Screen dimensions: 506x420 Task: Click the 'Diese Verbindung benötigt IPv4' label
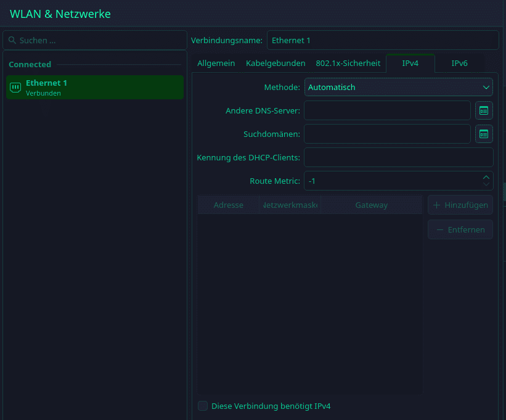click(x=271, y=406)
